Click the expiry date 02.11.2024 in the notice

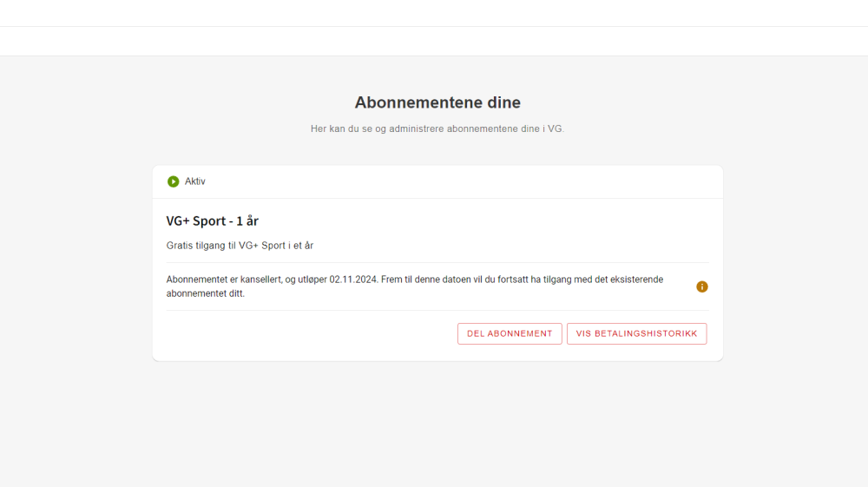(353, 280)
